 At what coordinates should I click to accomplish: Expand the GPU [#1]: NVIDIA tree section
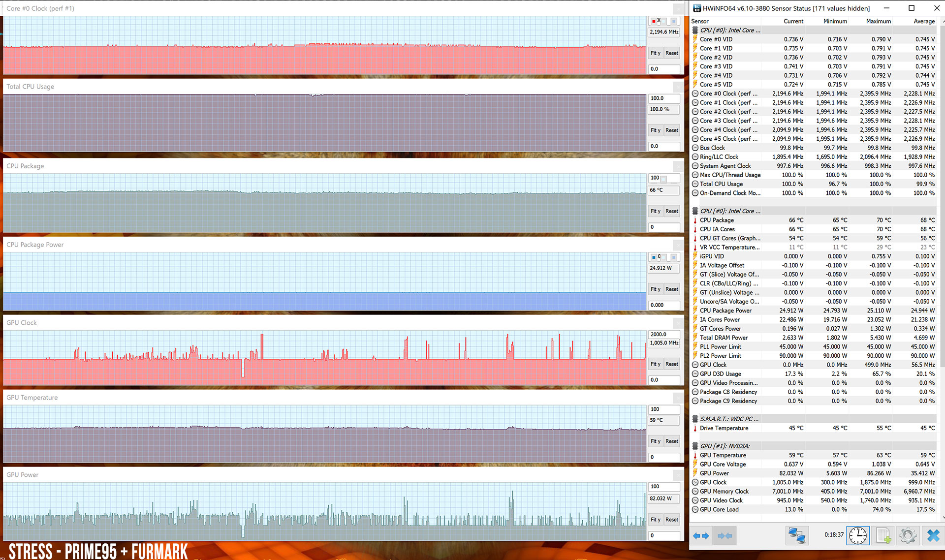coord(695,445)
